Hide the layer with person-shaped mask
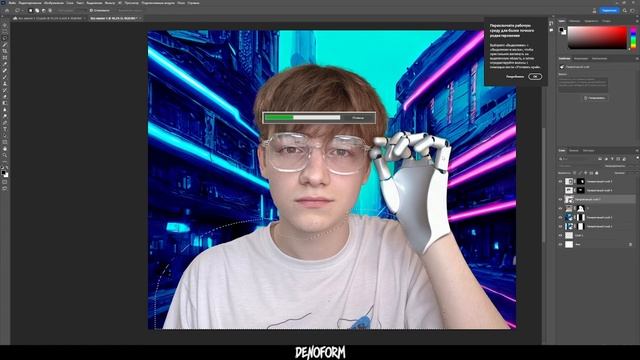 click(560, 209)
